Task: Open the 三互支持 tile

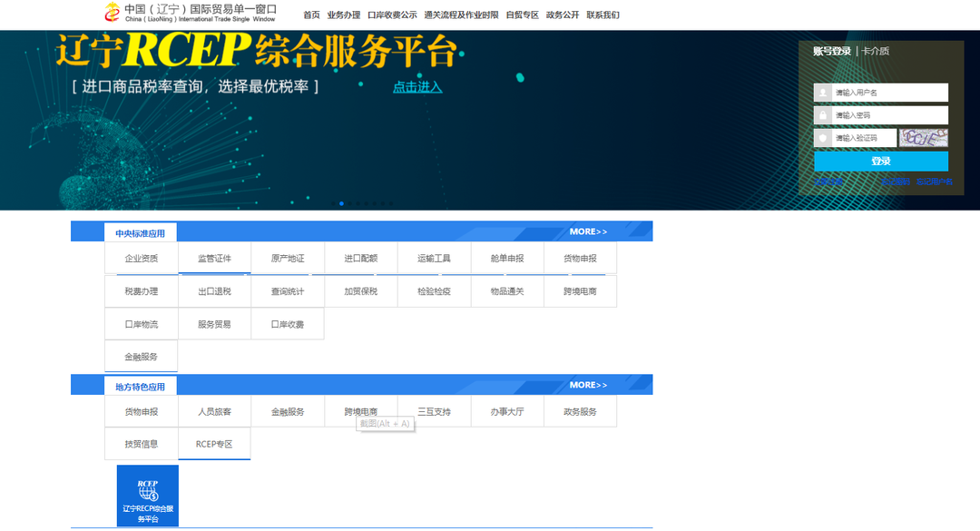Action: 434,411
